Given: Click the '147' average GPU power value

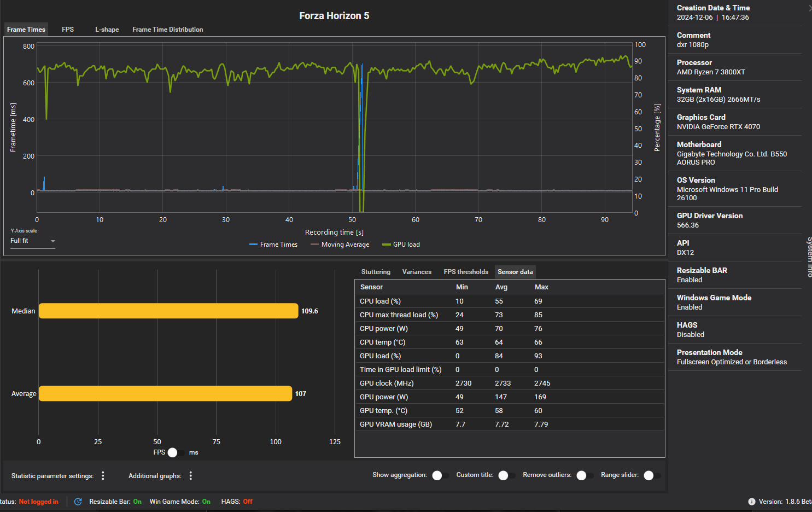Looking at the screenshot, I should click(x=501, y=397).
